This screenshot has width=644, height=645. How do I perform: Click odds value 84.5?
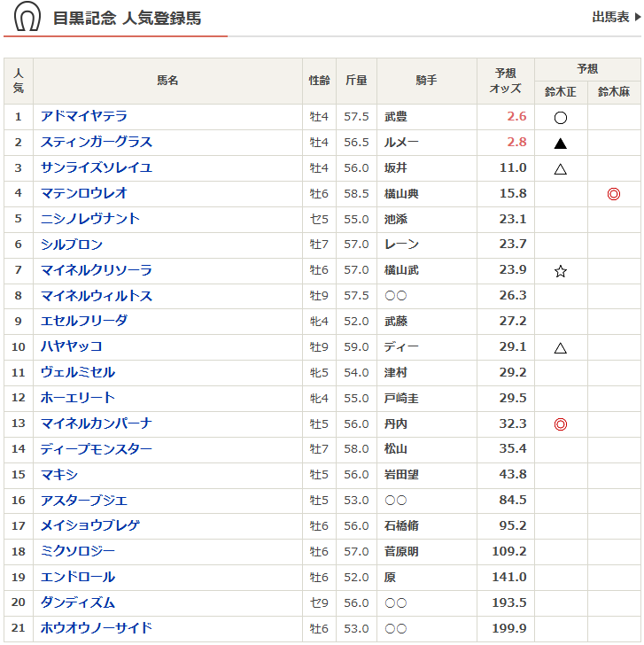coord(513,501)
